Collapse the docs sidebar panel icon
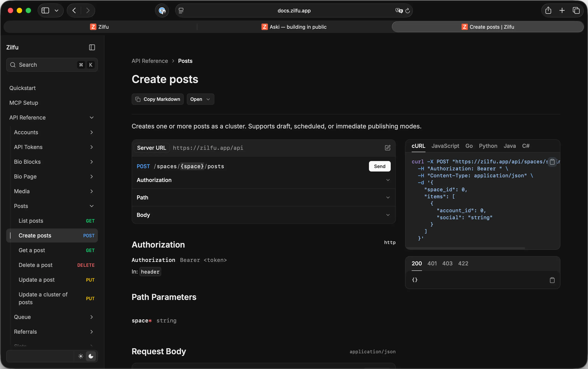Screen dimensions: 588x369 92,47
